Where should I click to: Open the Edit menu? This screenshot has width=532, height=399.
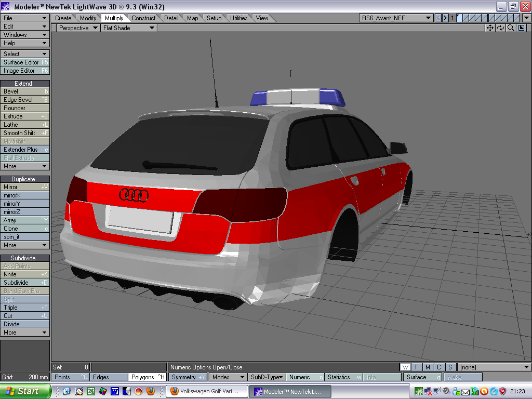(x=25, y=26)
